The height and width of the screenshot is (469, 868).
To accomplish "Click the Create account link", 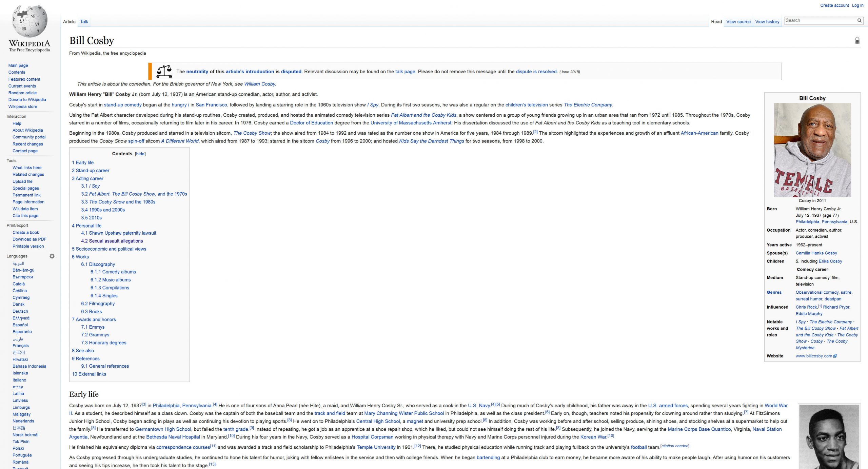I will 834,5.
